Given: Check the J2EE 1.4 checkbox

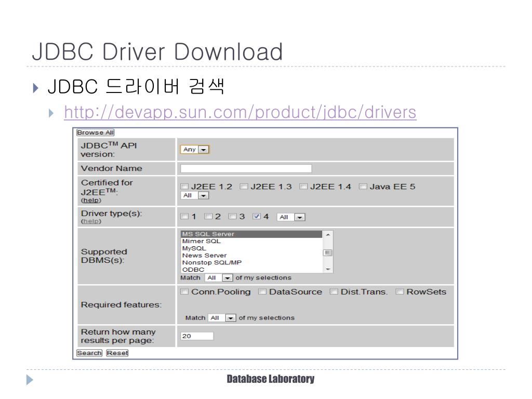Looking at the screenshot, I should coord(303,187).
